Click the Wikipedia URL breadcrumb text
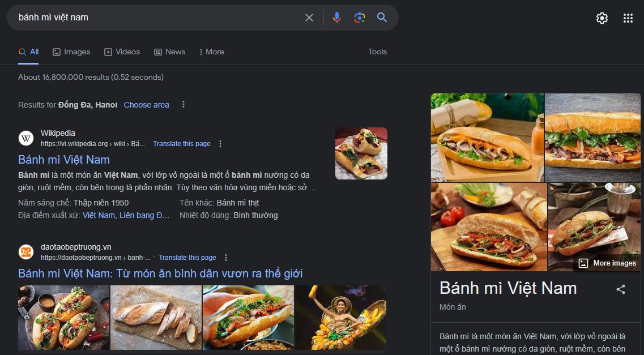The height and width of the screenshot is (355, 644). tap(93, 144)
